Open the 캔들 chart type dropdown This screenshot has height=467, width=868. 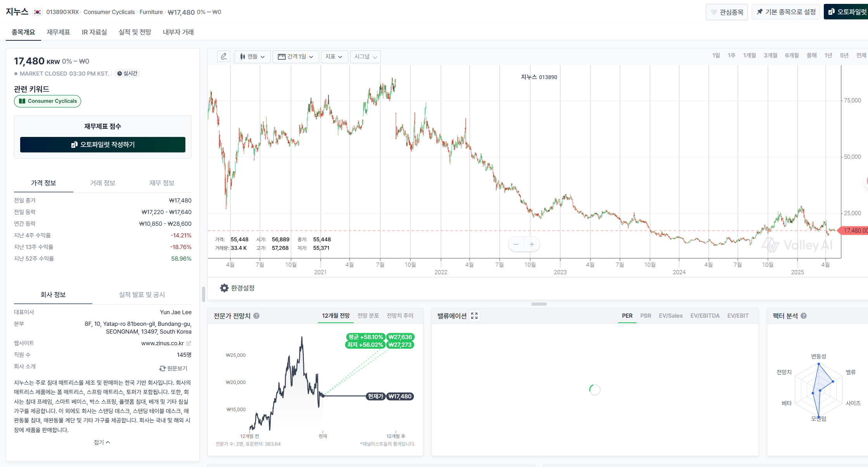click(252, 57)
